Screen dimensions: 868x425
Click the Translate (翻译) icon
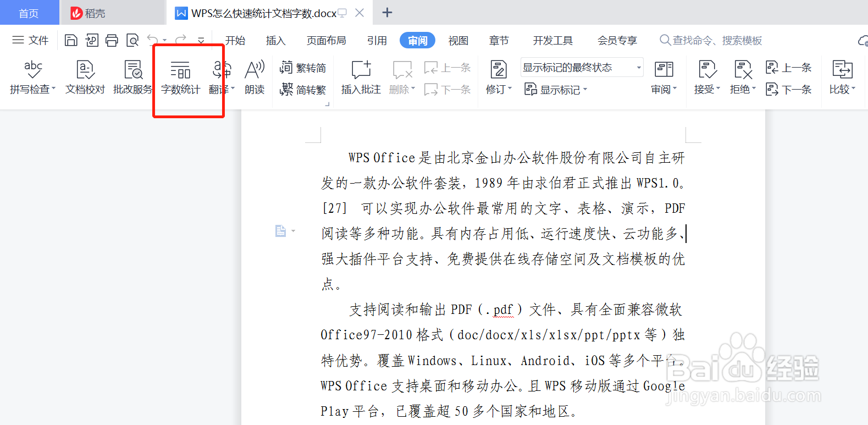point(222,70)
